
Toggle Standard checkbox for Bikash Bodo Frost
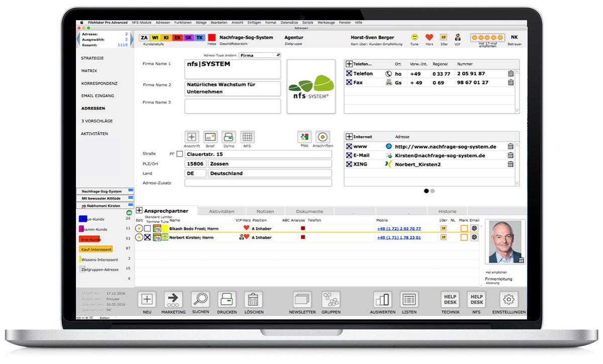[x=147, y=228]
